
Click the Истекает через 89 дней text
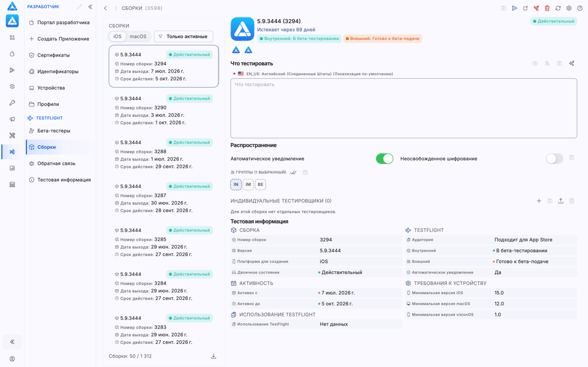click(286, 29)
